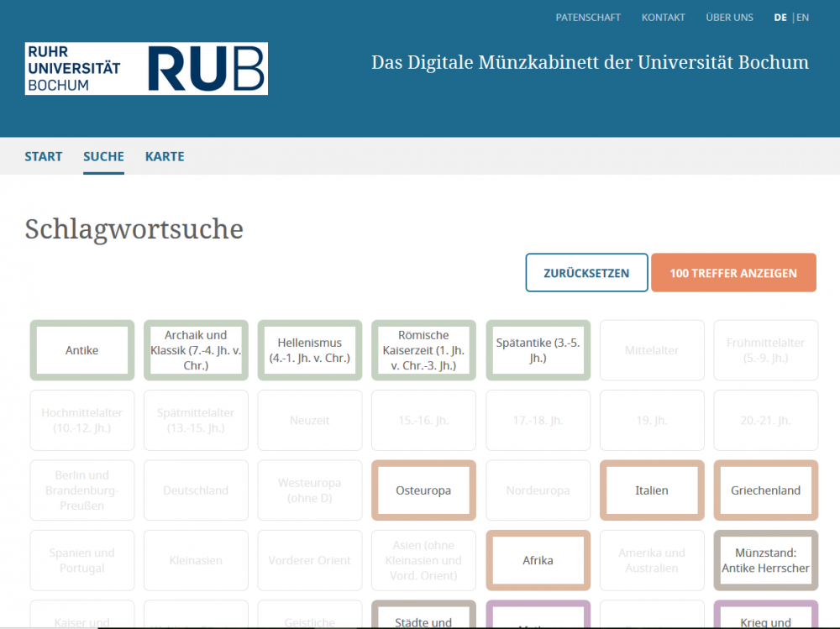The width and height of the screenshot is (840, 629).
Task: Select the Suche tab
Action: click(x=103, y=156)
